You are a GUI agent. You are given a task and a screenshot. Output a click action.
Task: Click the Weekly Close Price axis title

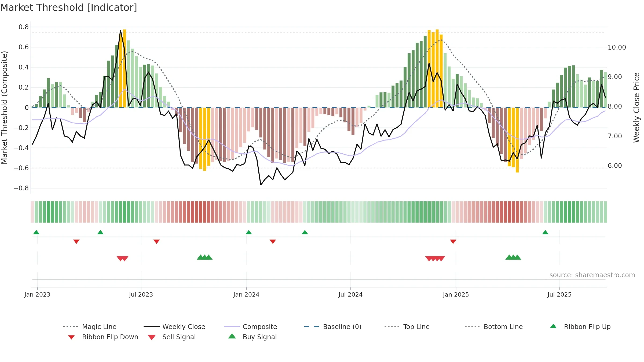[x=636, y=108]
